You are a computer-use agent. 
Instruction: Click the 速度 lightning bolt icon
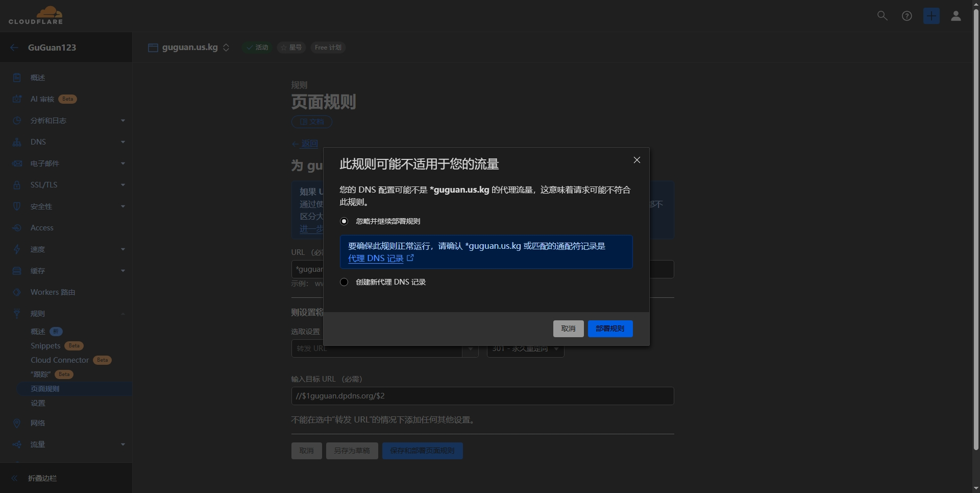[x=17, y=249]
